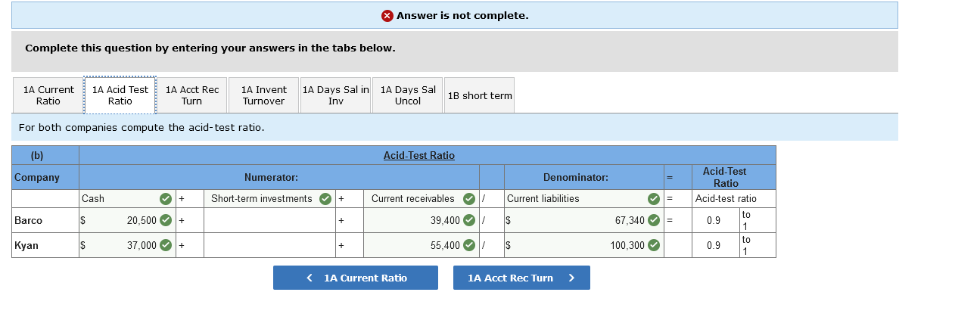Viewport: 980px width, 317px height.
Task: Click the green check next to Current liabilities header
Action: (x=654, y=199)
